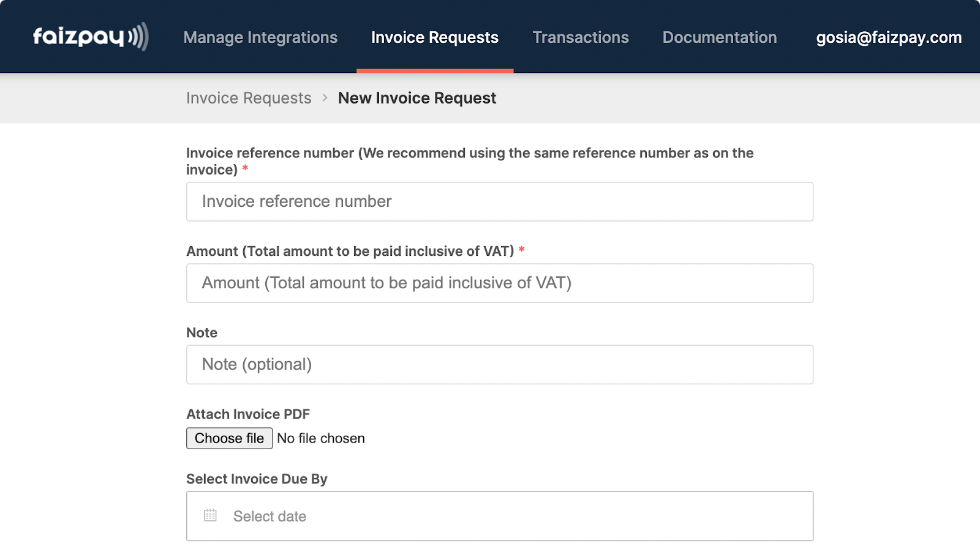Open the Select date picker
Image resolution: width=980 pixels, height=560 pixels.
pyautogui.click(x=499, y=516)
